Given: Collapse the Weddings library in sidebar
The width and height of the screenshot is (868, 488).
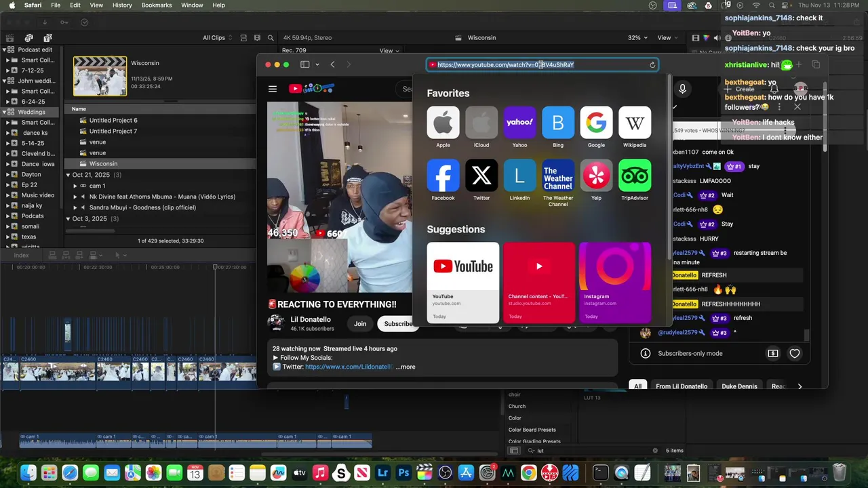Looking at the screenshot, I should [4, 112].
